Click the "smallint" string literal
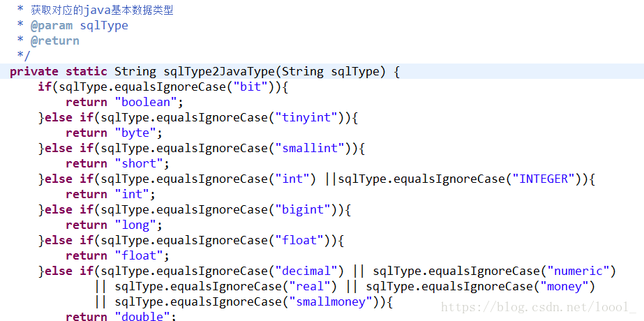 [x=310, y=148]
